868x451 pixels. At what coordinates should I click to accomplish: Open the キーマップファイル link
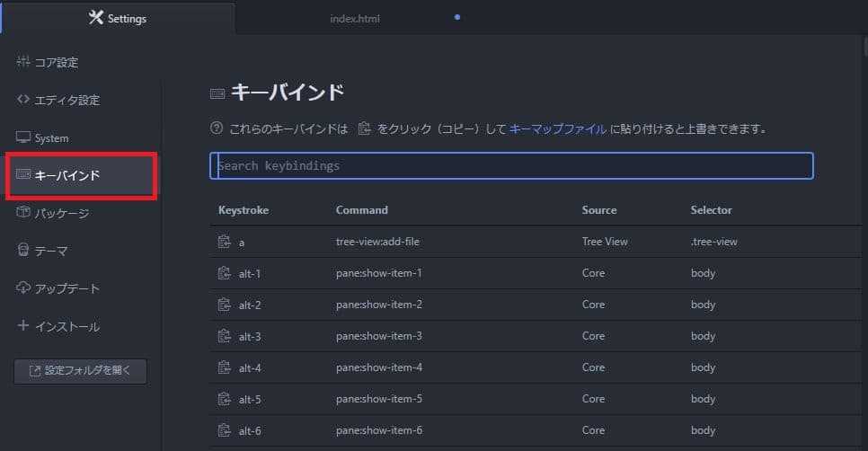[x=557, y=129]
